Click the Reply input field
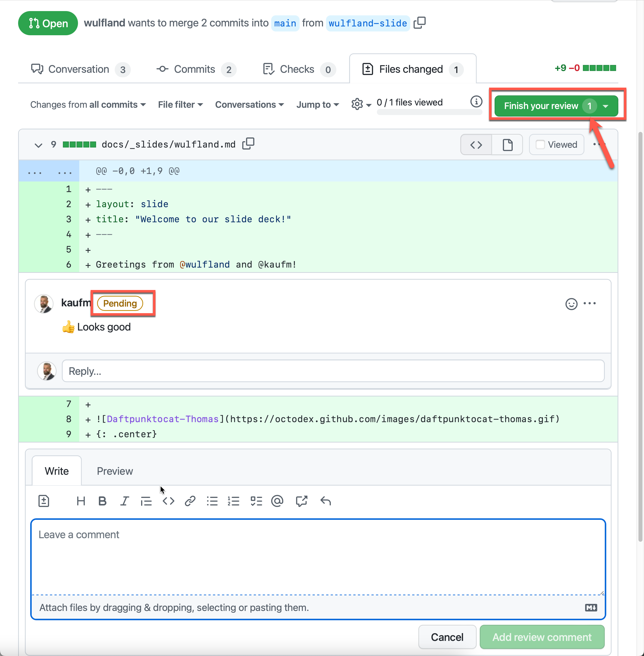 (333, 371)
